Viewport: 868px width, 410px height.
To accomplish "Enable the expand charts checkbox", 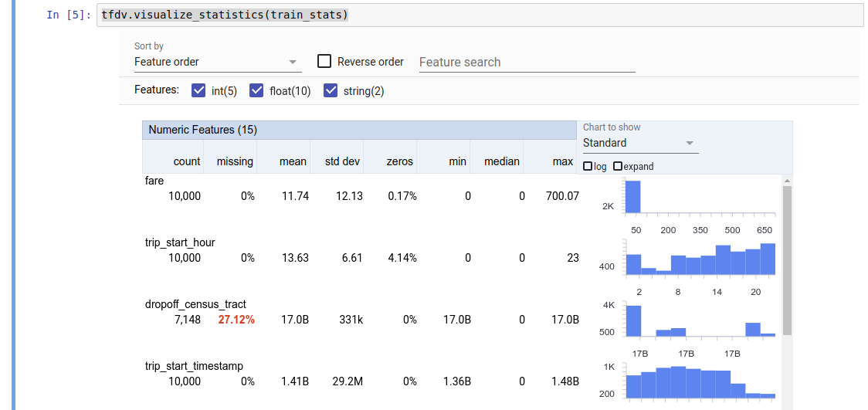I will (x=618, y=166).
